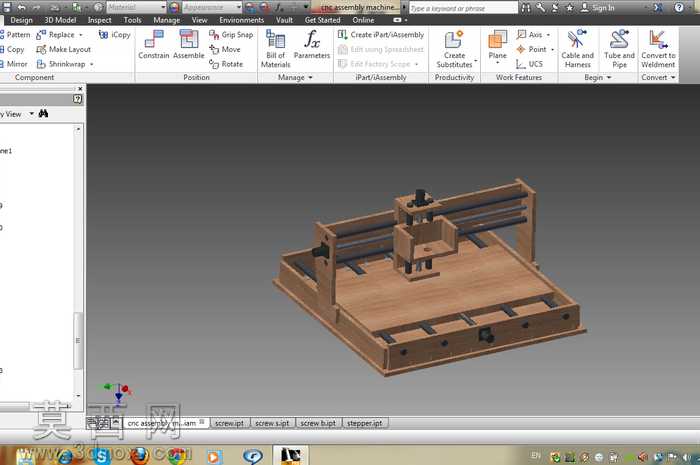Open the browser View filter dropdown
700x465 pixels.
pyautogui.click(x=31, y=114)
